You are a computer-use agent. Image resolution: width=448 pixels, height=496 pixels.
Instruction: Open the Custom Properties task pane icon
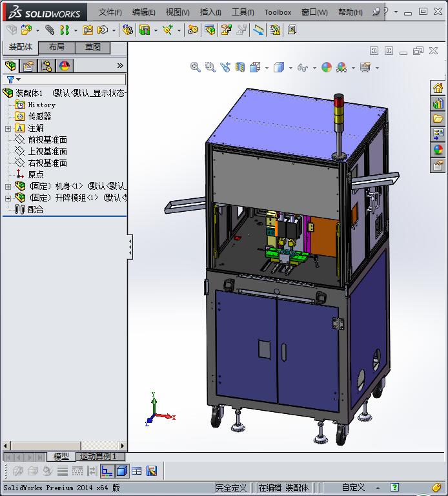coord(438,165)
